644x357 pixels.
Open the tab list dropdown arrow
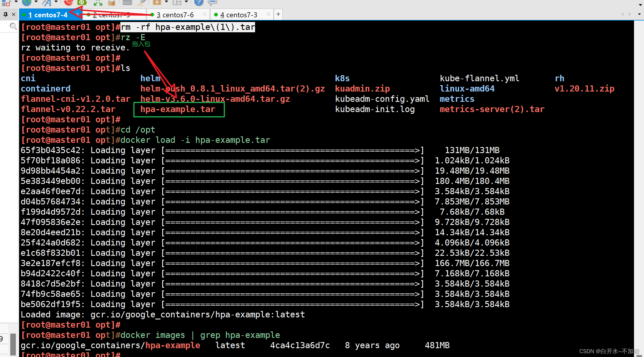click(x=639, y=14)
